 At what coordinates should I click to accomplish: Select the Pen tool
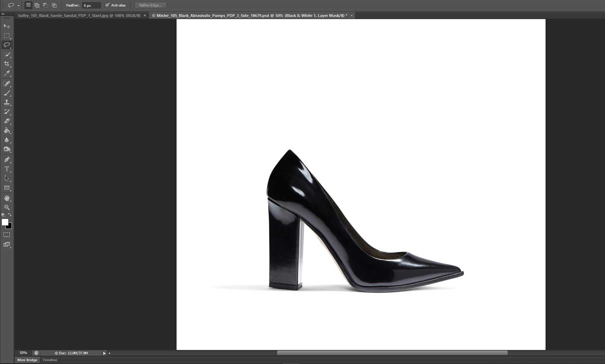[6, 159]
